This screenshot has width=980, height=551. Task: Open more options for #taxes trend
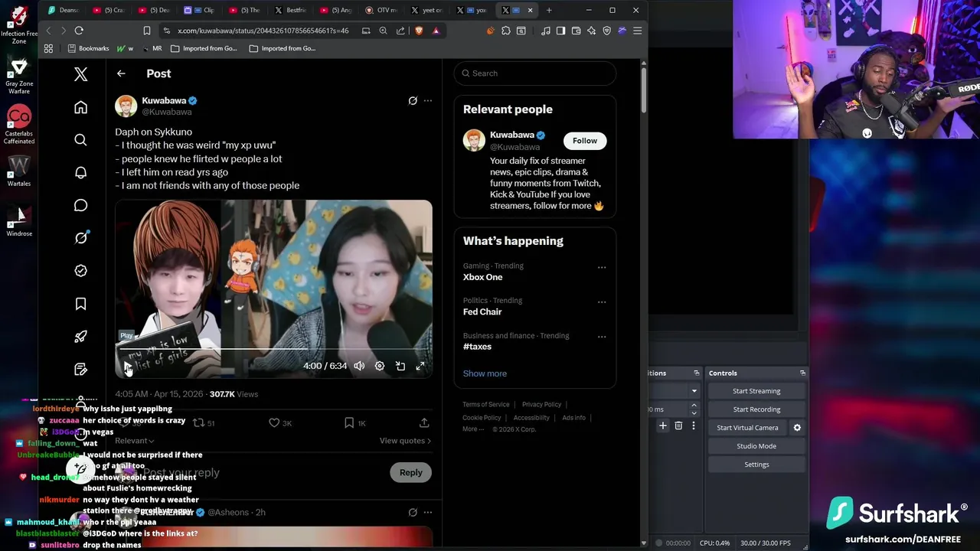tap(602, 337)
